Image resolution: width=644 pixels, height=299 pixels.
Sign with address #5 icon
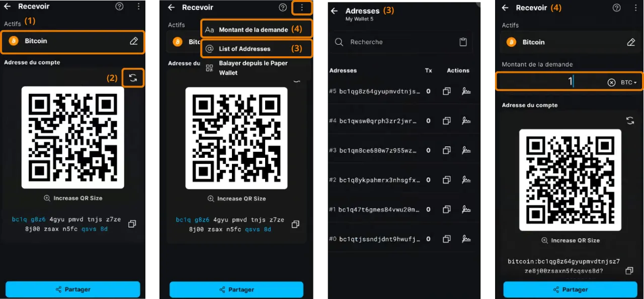pos(466,91)
